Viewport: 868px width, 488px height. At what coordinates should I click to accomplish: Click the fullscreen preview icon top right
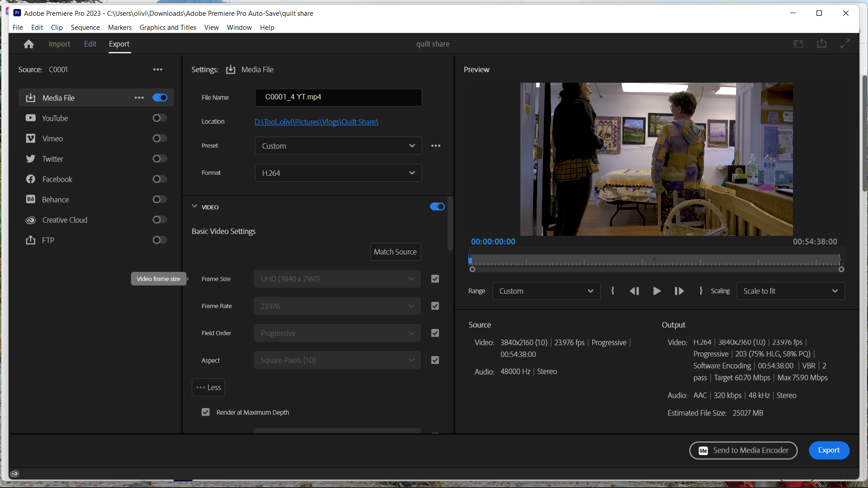(x=844, y=43)
